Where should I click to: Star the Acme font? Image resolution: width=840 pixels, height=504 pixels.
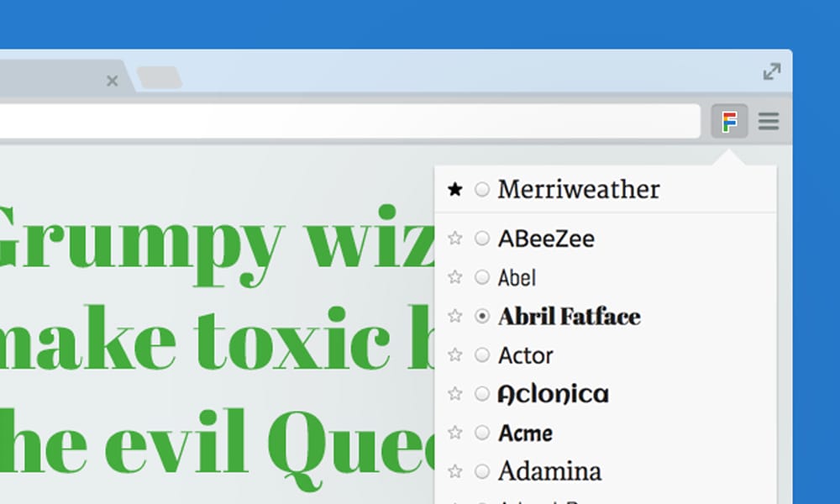click(454, 433)
